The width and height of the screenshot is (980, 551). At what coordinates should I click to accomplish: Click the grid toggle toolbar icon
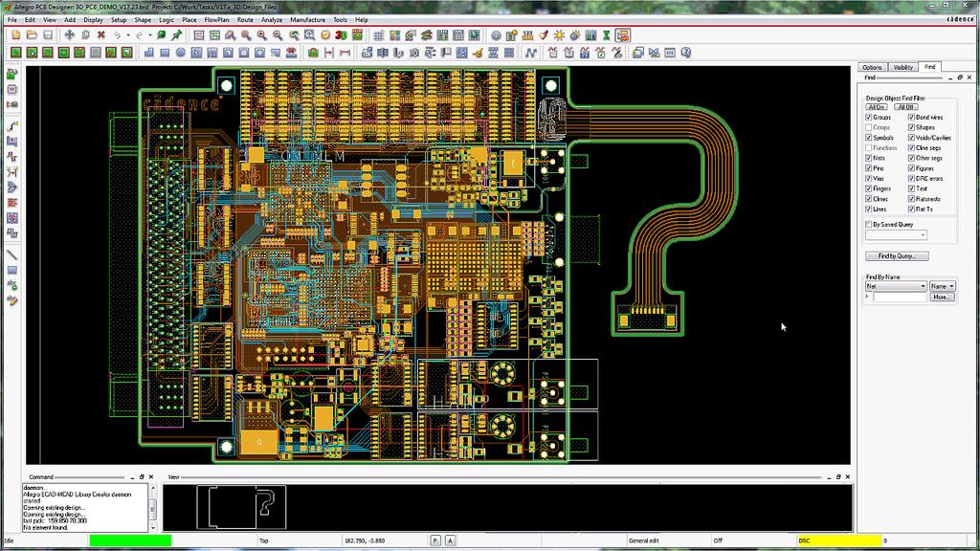click(x=379, y=35)
